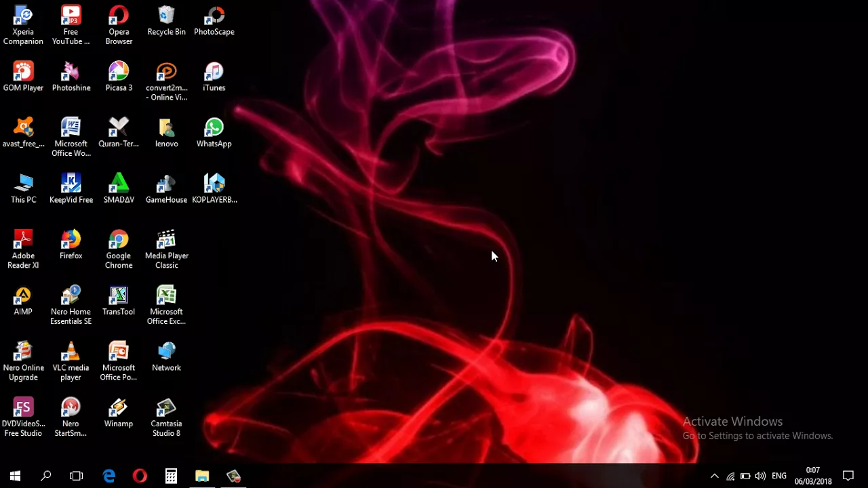
Task: Open the Photoshine desktop shortcut
Action: point(71,77)
